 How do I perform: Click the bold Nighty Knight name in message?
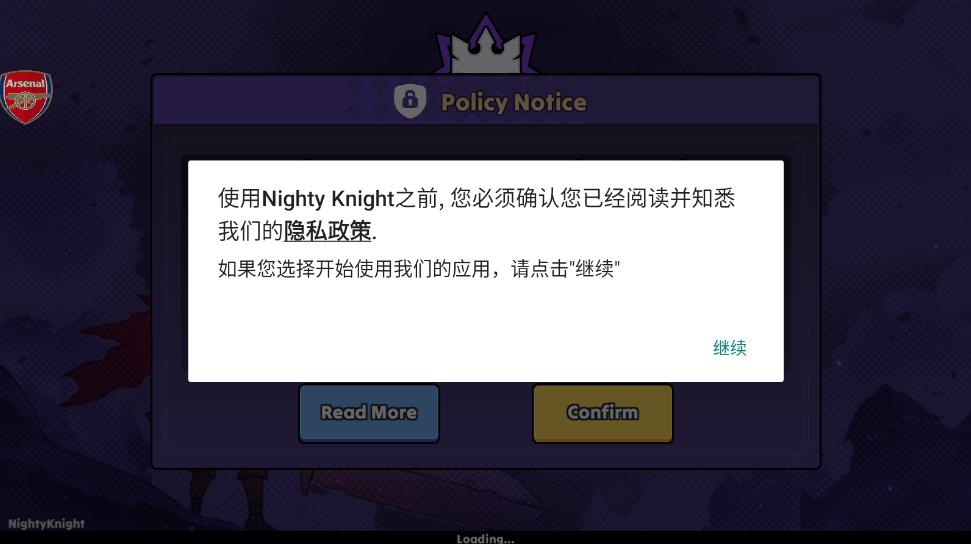[328, 198]
